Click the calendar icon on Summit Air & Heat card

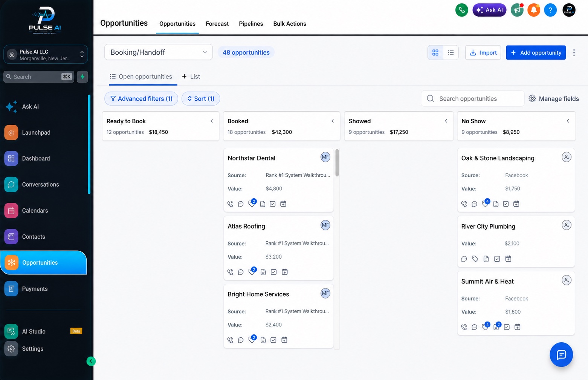[518, 327]
